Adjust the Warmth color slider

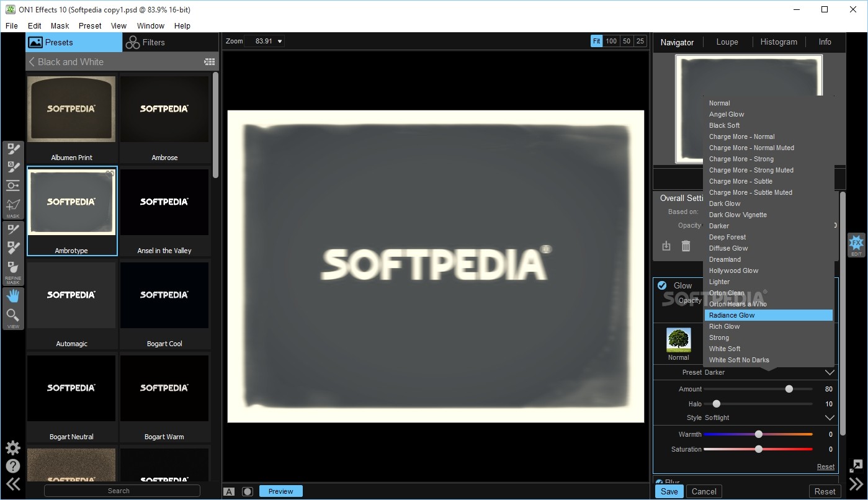(x=758, y=434)
